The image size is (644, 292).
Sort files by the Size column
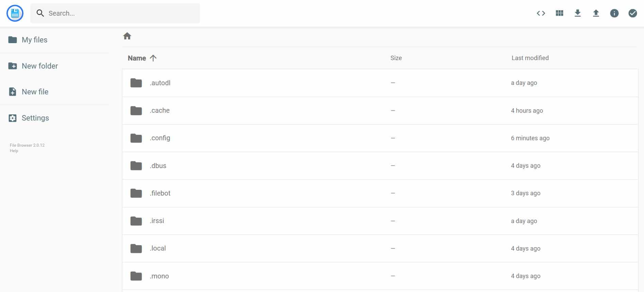tap(396, 58)
